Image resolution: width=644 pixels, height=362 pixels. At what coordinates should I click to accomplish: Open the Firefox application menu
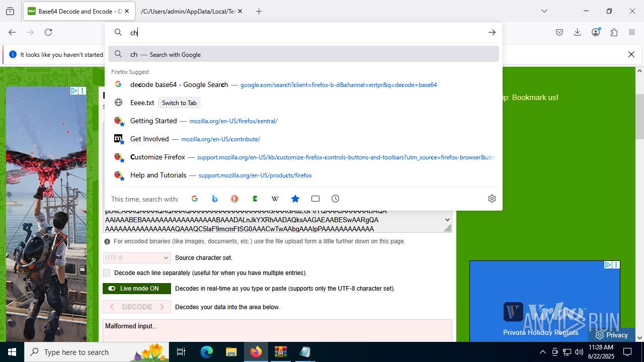(x=632, y=32)
